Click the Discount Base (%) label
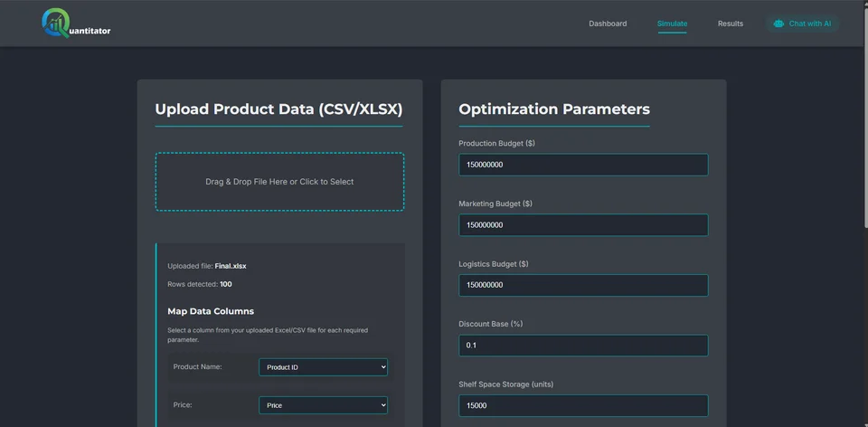This screenshot has width=868, height=427. [490, 324]
